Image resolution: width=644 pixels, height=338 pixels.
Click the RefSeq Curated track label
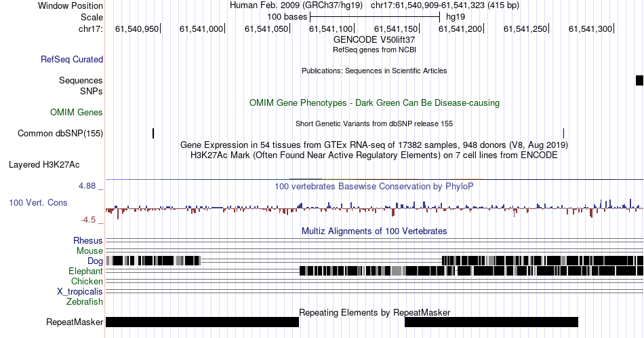[x=72, y=59]
